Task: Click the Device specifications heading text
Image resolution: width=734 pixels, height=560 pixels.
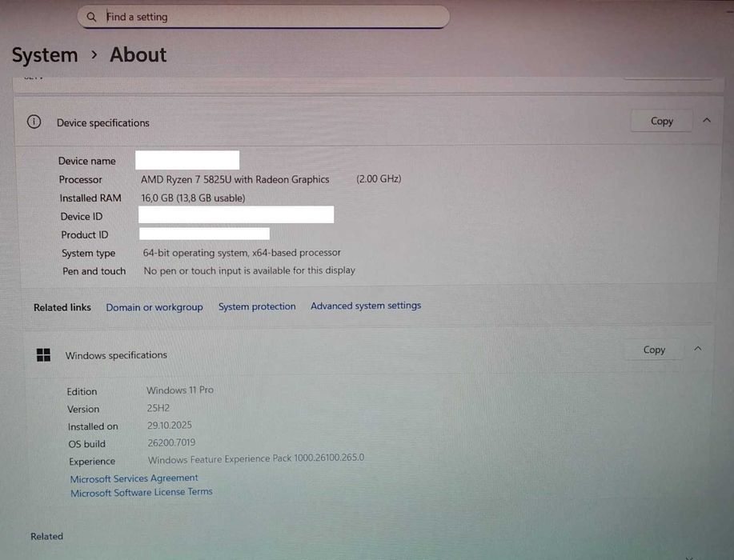Action: pyautogui.click(x=103, y=122)
